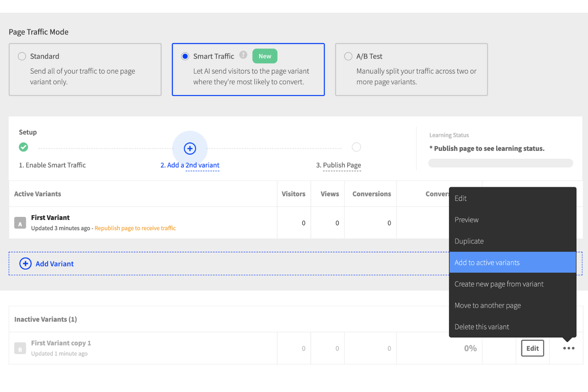The height and width of the screenshot is (392, 588).
Task: Open the ellipsis menu for First Variant copy 1
Action: (x=568, y=348)
